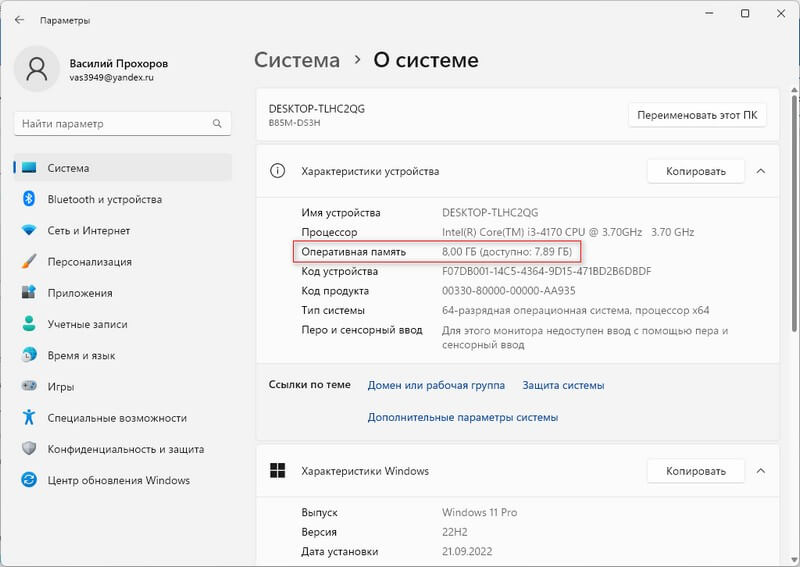The height and width of the screenshot is (567, 800).
Task: Copy device specifications with Копировать
Action: (x=695, y=171)
